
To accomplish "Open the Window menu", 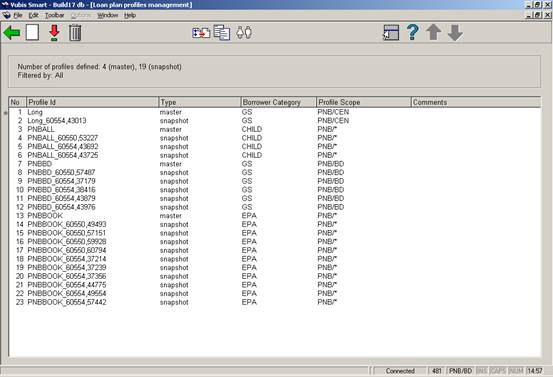I will click(108, 15).
